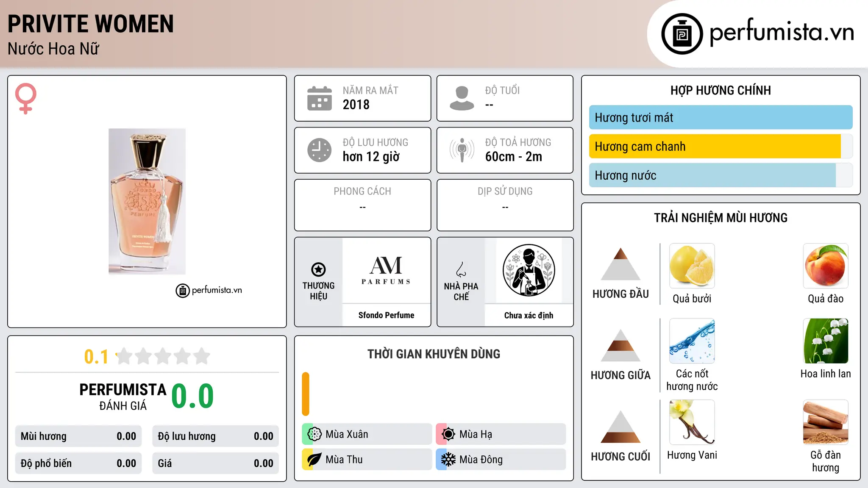The width and height of the screenshot is (868, 488).
Task: Click the nose icon above Nhà pha chế
Action: [461, 269]
